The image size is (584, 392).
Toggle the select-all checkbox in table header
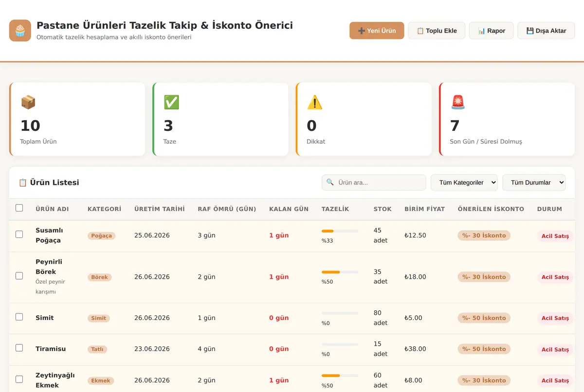(x=19, y=208)
